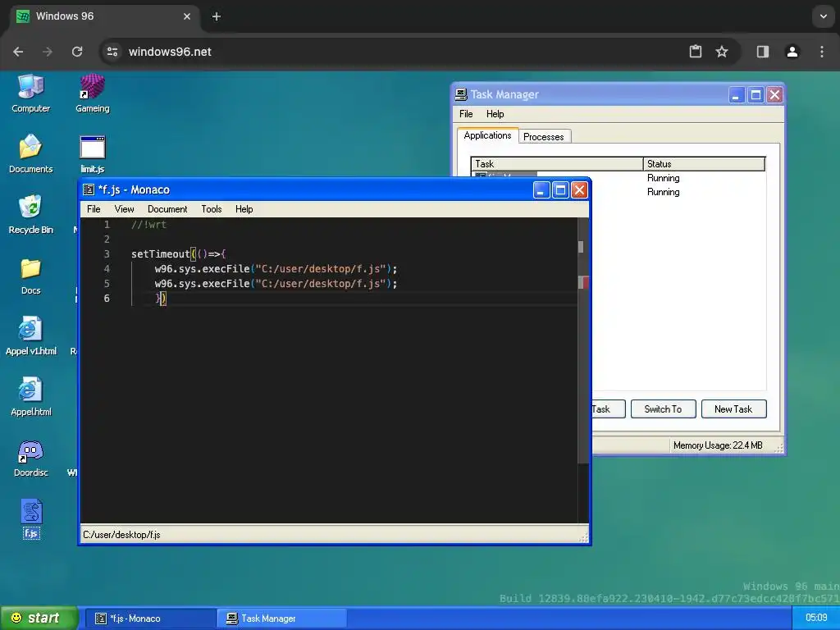This screenshot has width=840, height=630.
Task: Open the browser profile icon
Action: [x=792, y=52]
